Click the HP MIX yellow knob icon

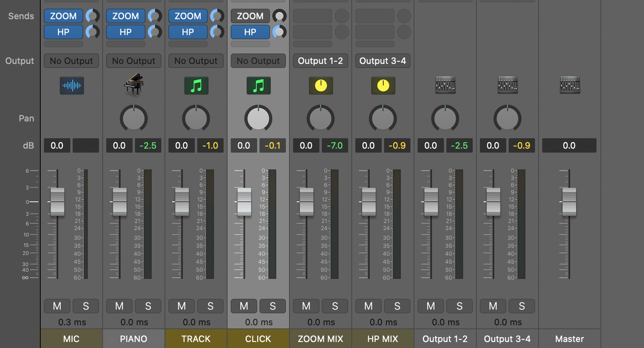click(383, 85)
